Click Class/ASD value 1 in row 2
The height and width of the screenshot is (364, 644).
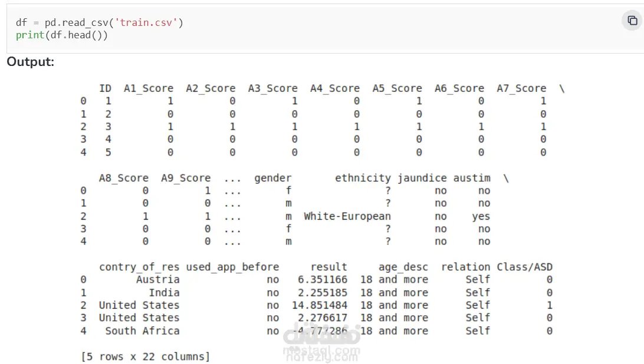(x=550, y=305)
